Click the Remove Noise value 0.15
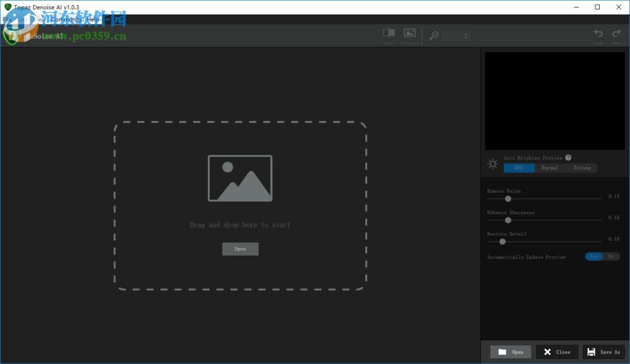 [x=614, y=196]
